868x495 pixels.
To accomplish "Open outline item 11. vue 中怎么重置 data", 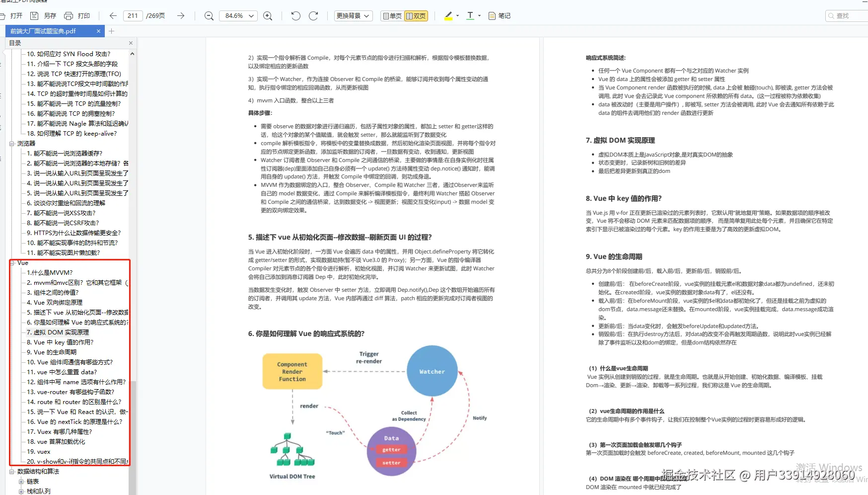I will [62, 372].
